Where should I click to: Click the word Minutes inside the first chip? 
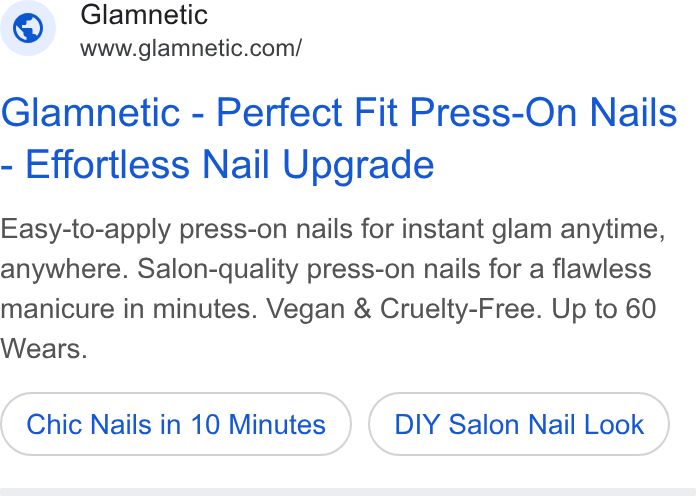pos(277,424)
